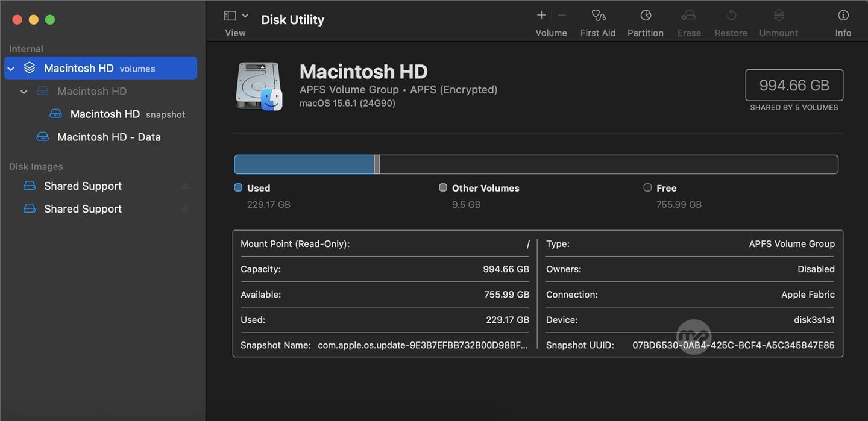868x421 pixels.
Task: Click the gray Other Volumes legend swatch
Action: (443, 187)
